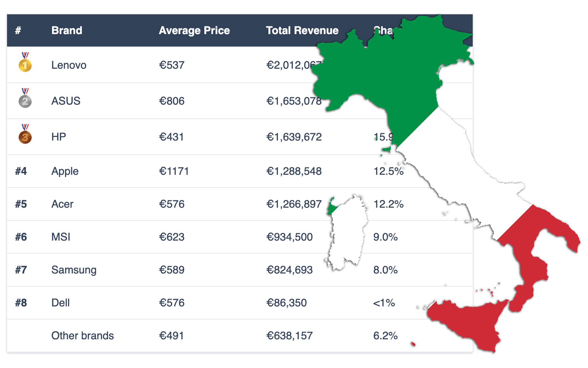The height and width of the screenshot is (368, 588).
Task: Select the Other brands row
Action: [x=82, y=335]
